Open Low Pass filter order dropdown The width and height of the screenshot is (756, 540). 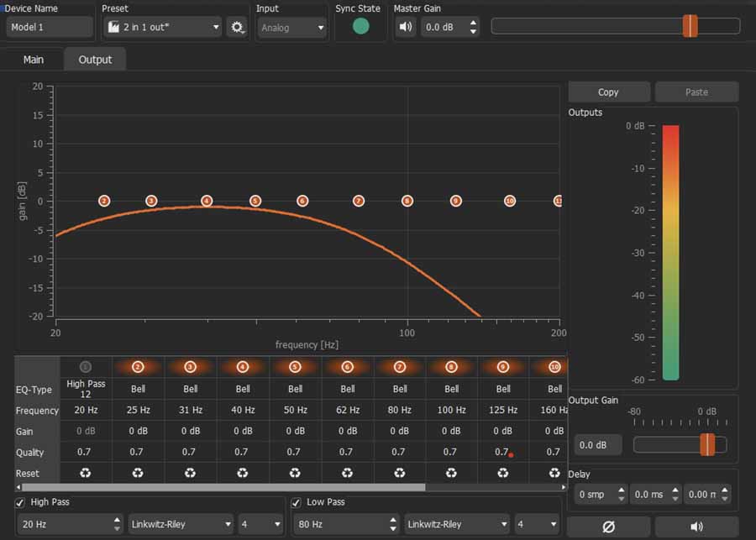537,524
